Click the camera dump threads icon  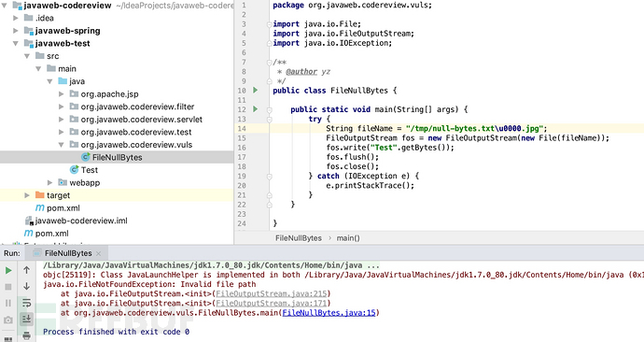(x=8, y=320)
